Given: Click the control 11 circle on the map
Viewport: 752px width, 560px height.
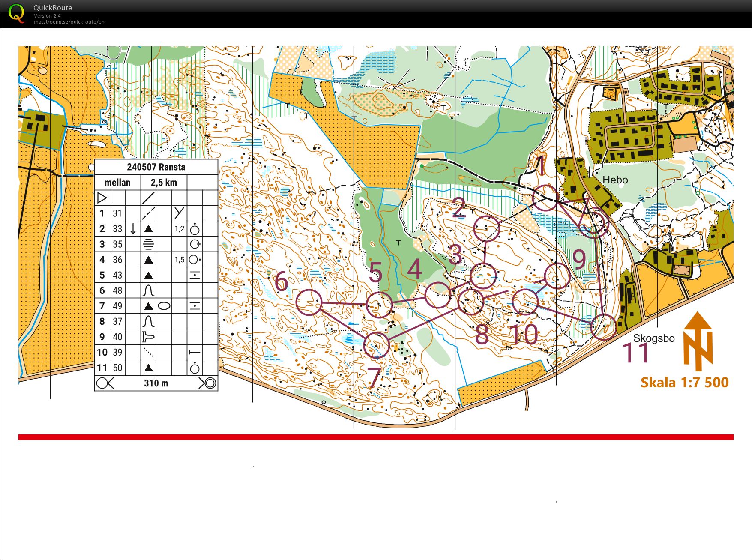Looking at the screenshot, I should pyautogui.click(x=604, y=327).
